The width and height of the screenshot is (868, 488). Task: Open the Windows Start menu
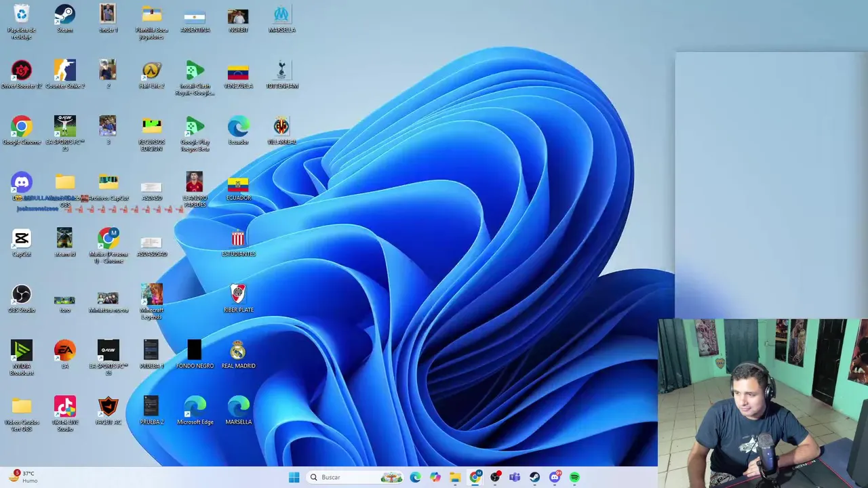pos(294,477)
